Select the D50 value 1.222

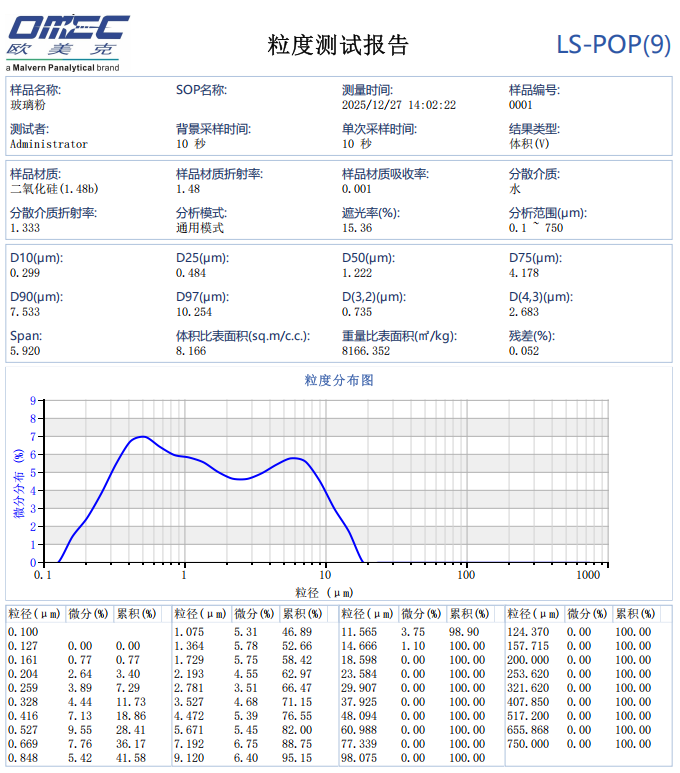point(357,273)
